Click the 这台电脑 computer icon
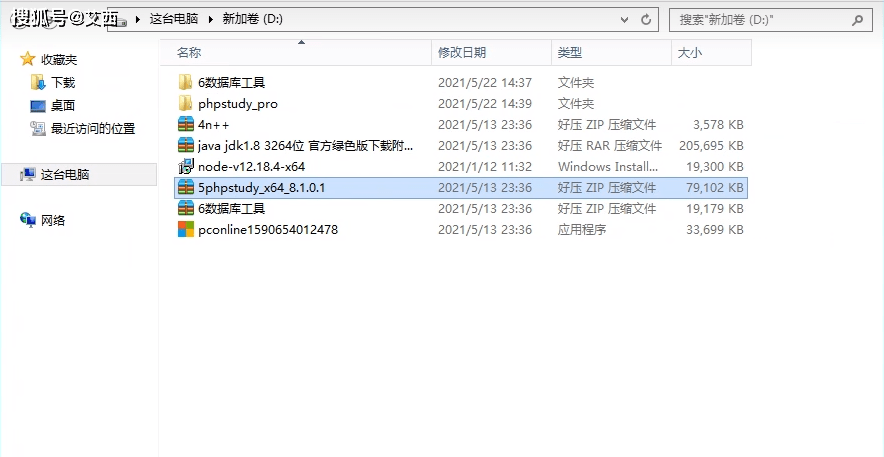Screen dimensions: 884x457 tap(27, 175)
